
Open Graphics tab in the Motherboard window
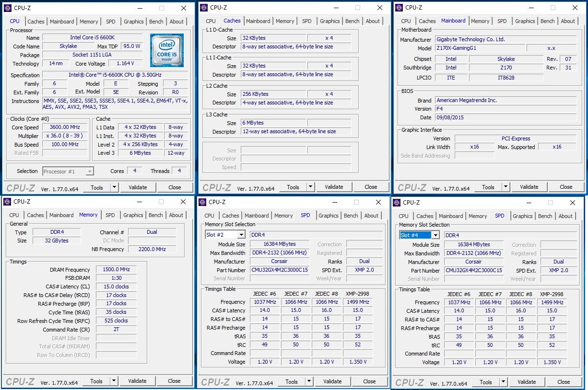point(525,21)
